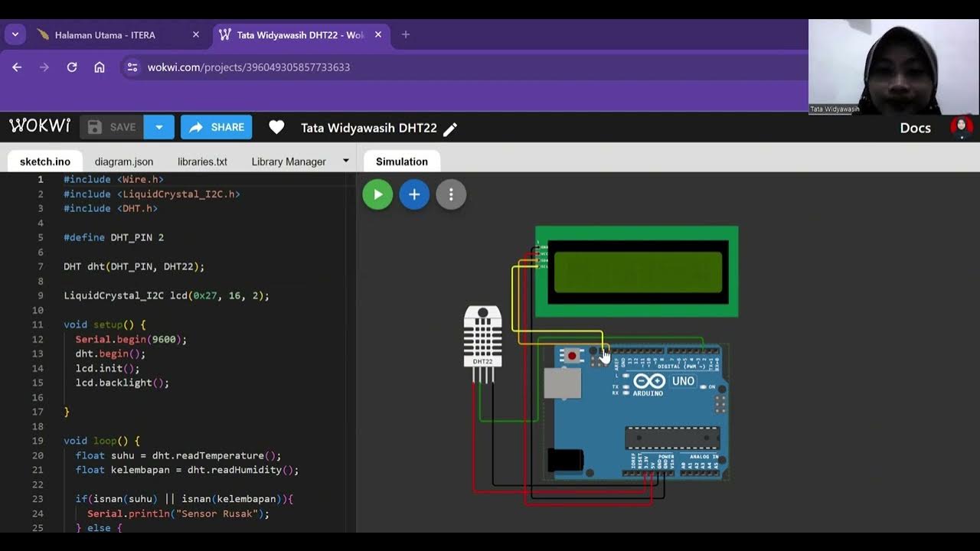Select the LCD display component
Image resolution: width=980 pixels, height=551 pixels.
pos(637,271)
